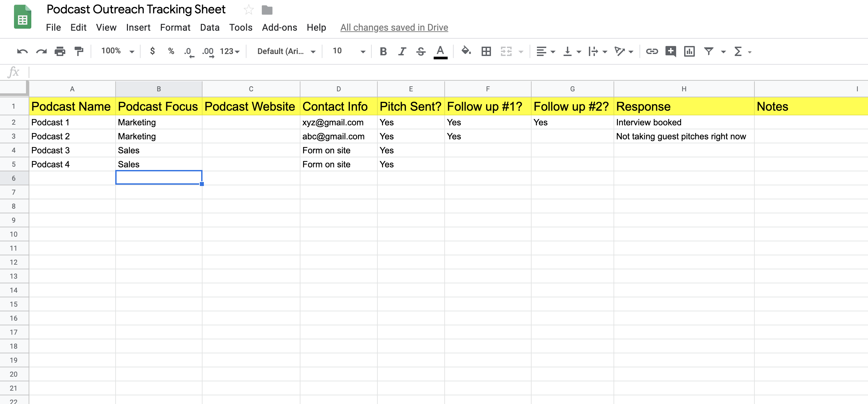The height and width of the screenshot is (404, 868).
Task: Open text wrapping dropdown
Action: 598,51
